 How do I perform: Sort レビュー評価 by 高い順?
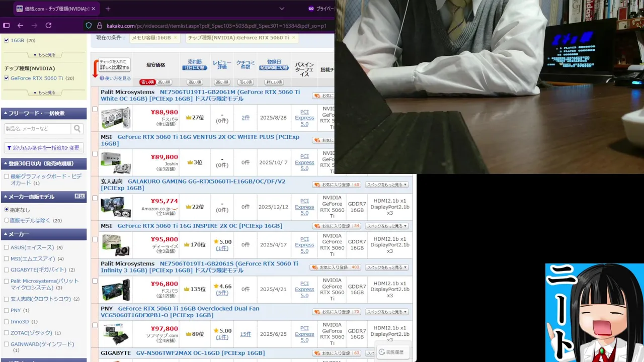point(222,82)
